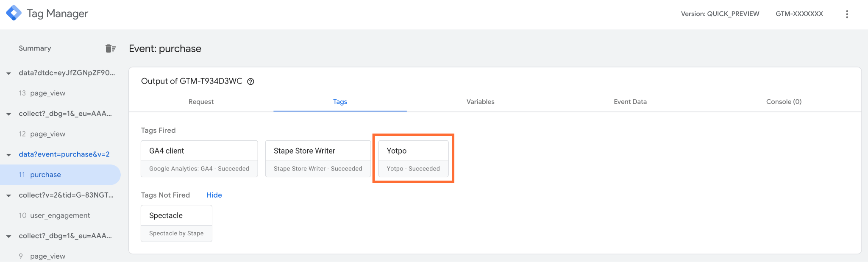Viewport: 868px width, 262px height.
Task: Select event 10 user_engagement
Action: coord(60,215)
